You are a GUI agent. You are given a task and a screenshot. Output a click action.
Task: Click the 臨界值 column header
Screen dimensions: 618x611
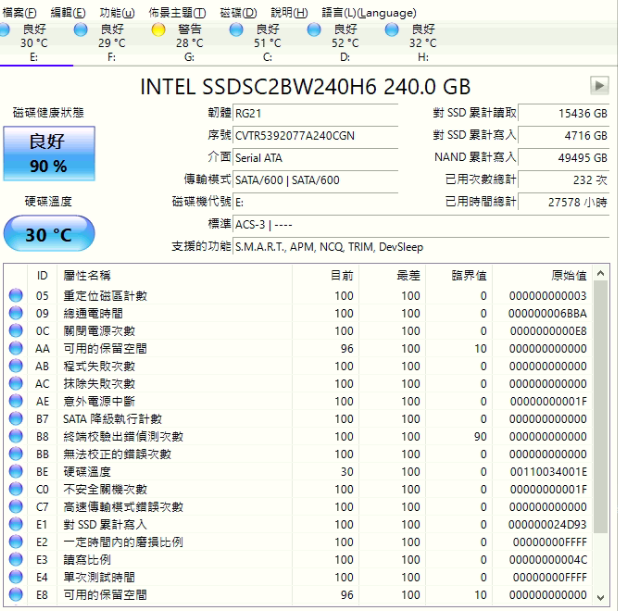pos(459,275)
